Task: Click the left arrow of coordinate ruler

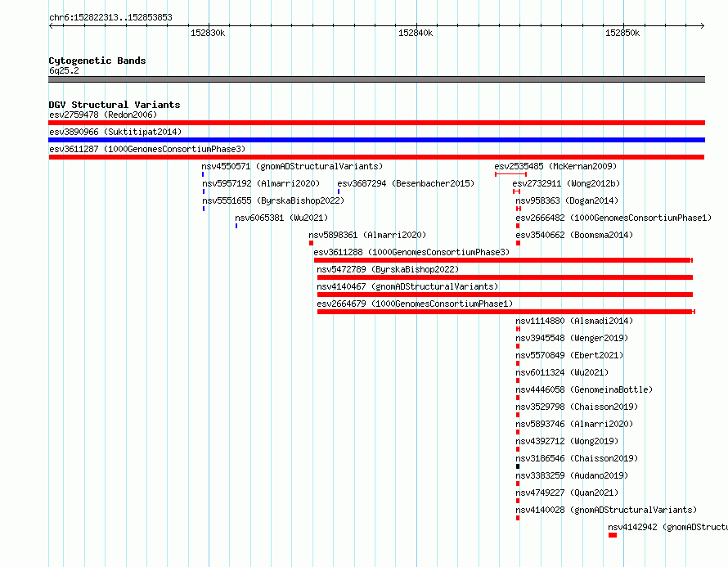Action: [51, 25]
